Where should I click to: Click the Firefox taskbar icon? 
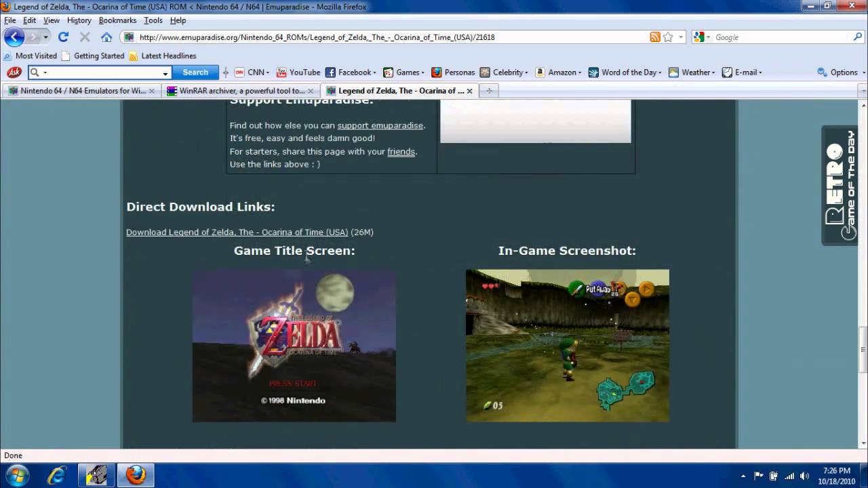[x=136, y=475]
